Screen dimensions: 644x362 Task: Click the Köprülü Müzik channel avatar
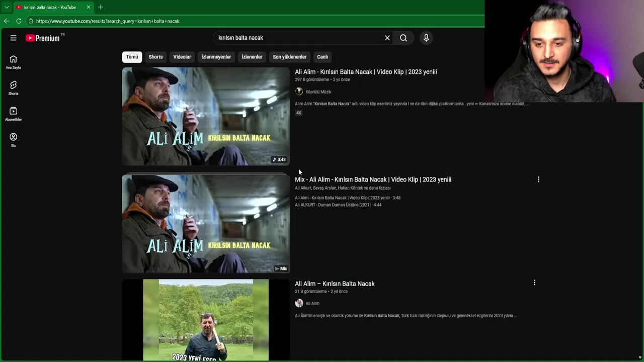pos(299,92)
